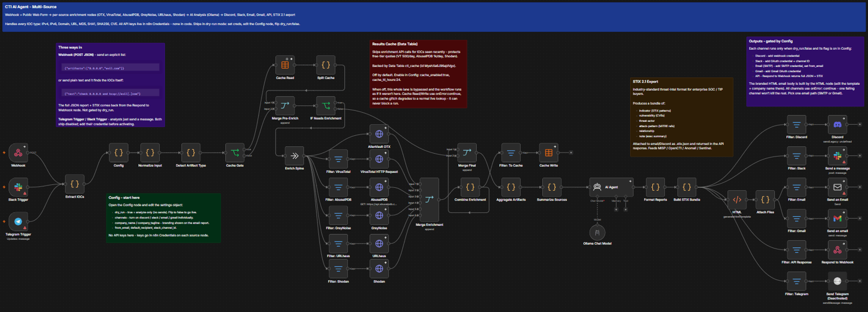Open the Cache Write data table node
868x312 pixels.
(x=548, y=153)
